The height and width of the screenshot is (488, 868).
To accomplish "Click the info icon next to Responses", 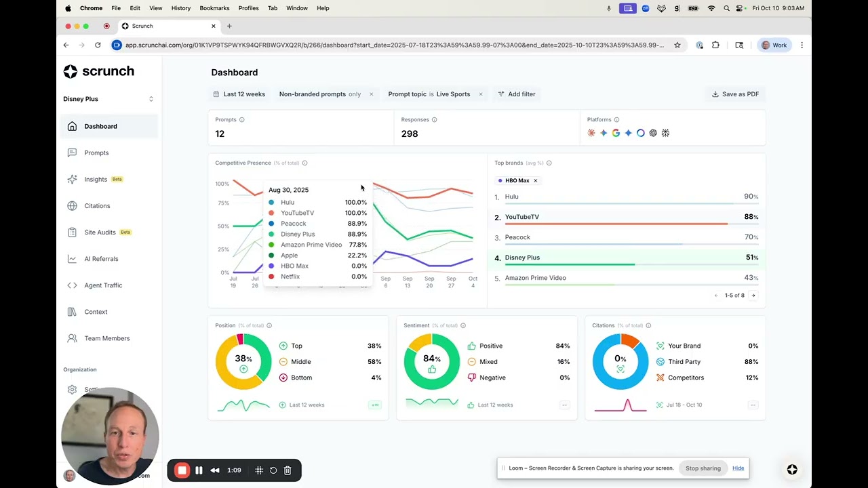I will coord(435,120).
